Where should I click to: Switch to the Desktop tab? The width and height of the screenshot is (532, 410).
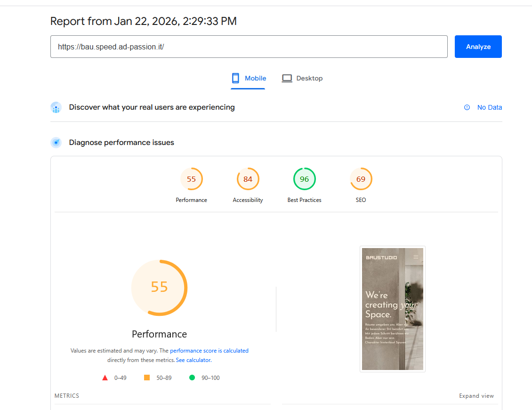click(x=302, y=78)
